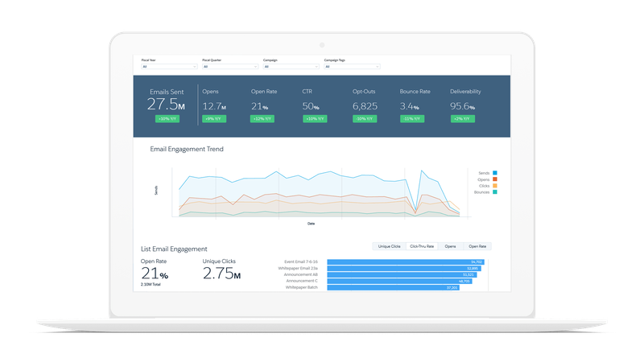This screenshot has width=644, height=362.
Task: Click the Sends legend label
Action: 484,173
